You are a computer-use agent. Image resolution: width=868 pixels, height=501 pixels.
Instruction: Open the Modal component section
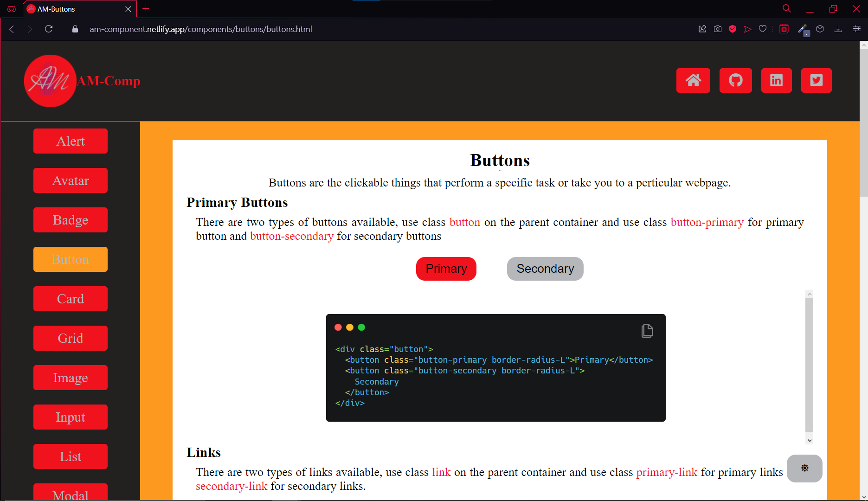coord(70,494)
